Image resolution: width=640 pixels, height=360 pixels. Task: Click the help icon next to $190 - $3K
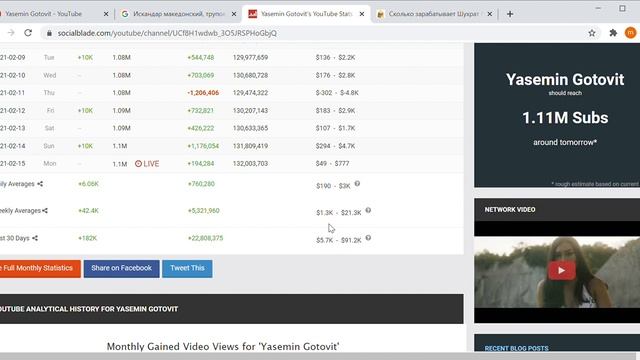tap(357, 184)
